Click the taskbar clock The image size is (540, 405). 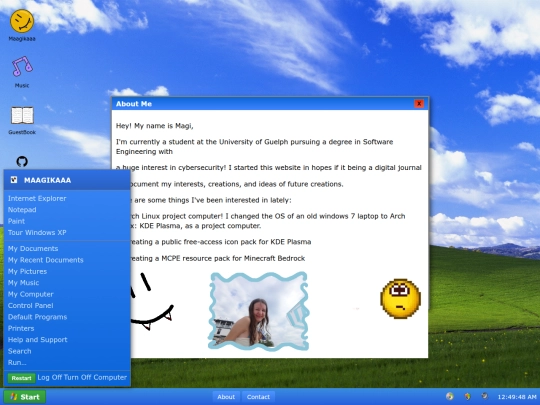coord(517,397)
